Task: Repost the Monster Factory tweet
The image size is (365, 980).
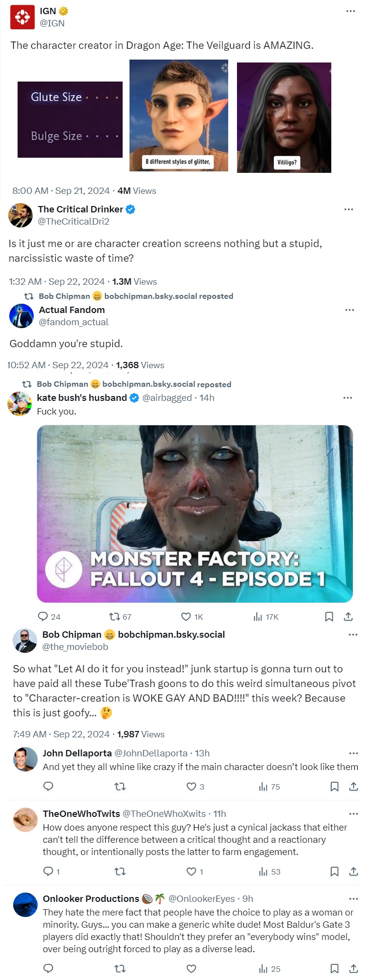Action: tap(114, 617)
